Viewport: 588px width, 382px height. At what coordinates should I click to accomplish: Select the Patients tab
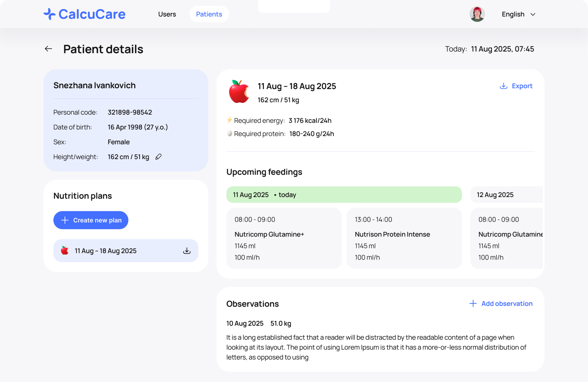click(209, 14)
